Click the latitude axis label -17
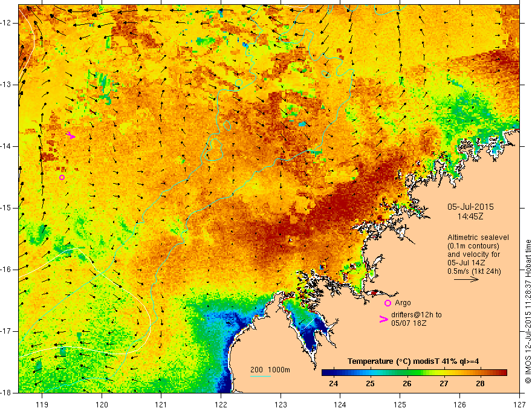This screenshot has height=411, width=532. tap(7, 331)
